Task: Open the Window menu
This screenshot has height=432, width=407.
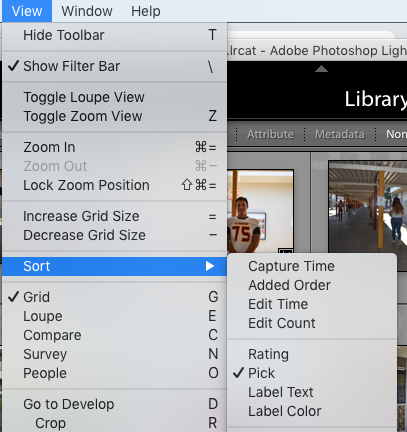Action: pyautogui.click(x=87, y=11)
